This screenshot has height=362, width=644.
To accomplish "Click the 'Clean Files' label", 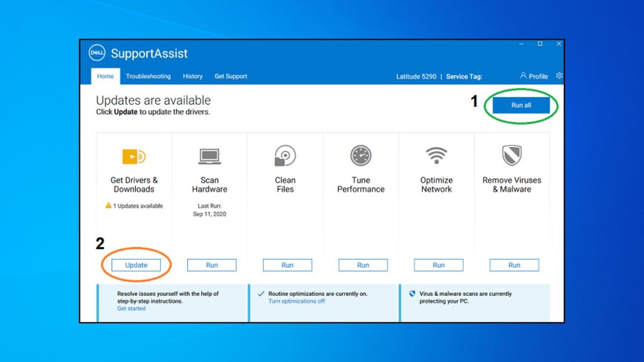I will point(286,184).
